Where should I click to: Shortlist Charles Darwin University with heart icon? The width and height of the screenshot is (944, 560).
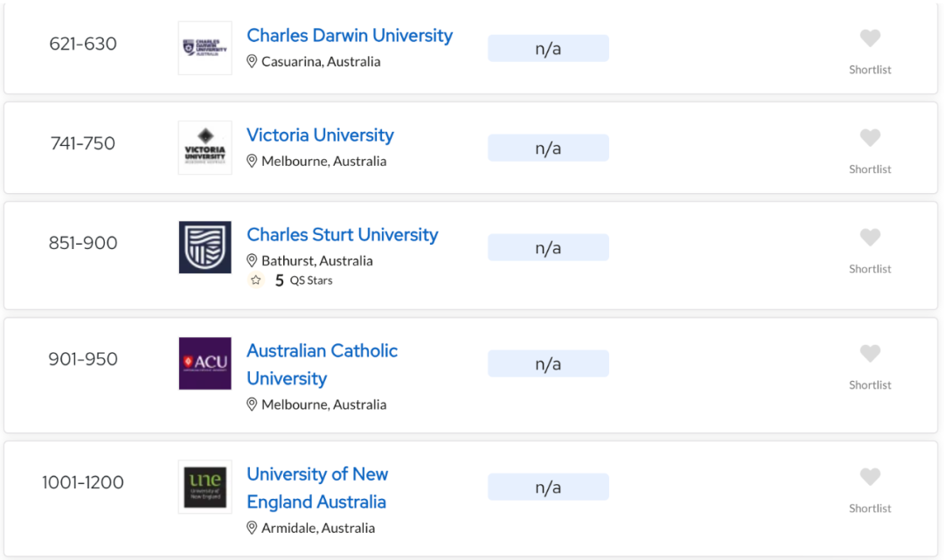tap(870, 38)
